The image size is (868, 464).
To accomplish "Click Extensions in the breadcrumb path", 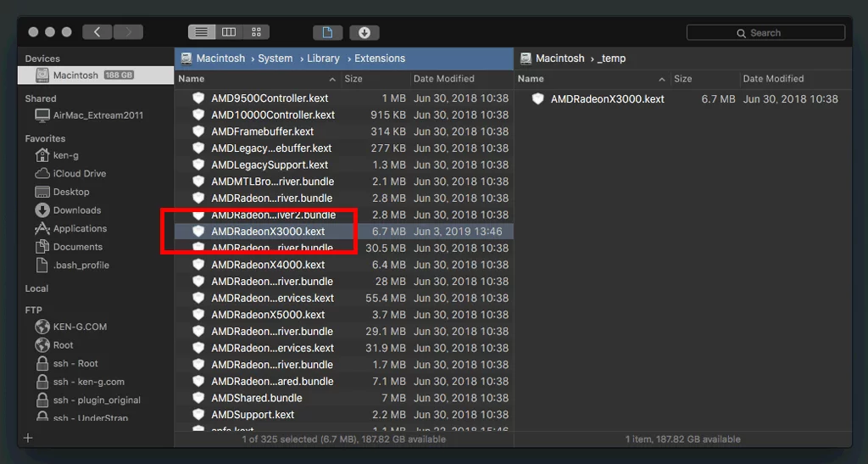I will (x=380, y=59).
